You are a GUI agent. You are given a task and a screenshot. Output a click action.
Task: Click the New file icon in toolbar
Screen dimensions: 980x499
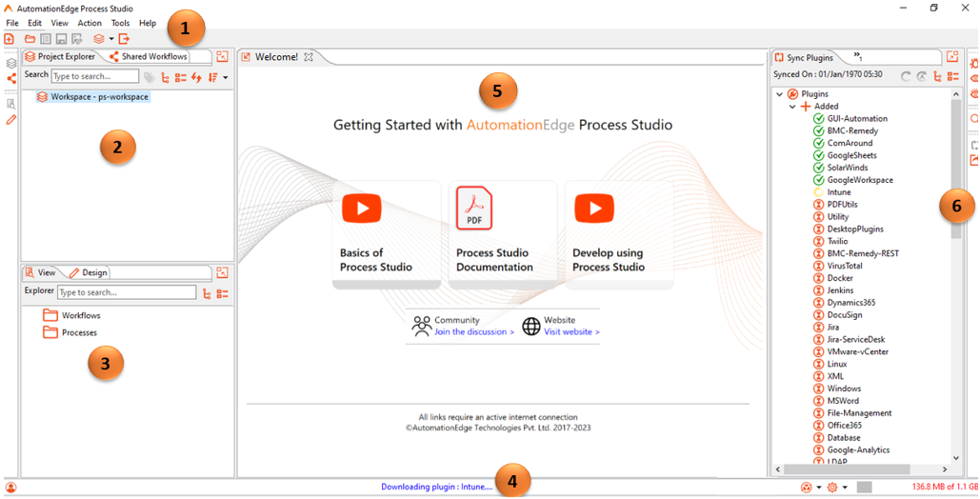tap(10, 39)
